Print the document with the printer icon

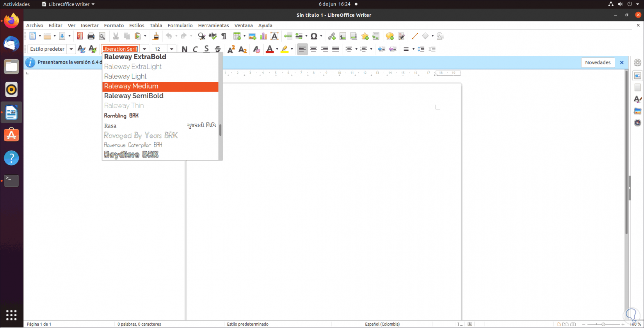pyautogui.click(x=91, y=36)
